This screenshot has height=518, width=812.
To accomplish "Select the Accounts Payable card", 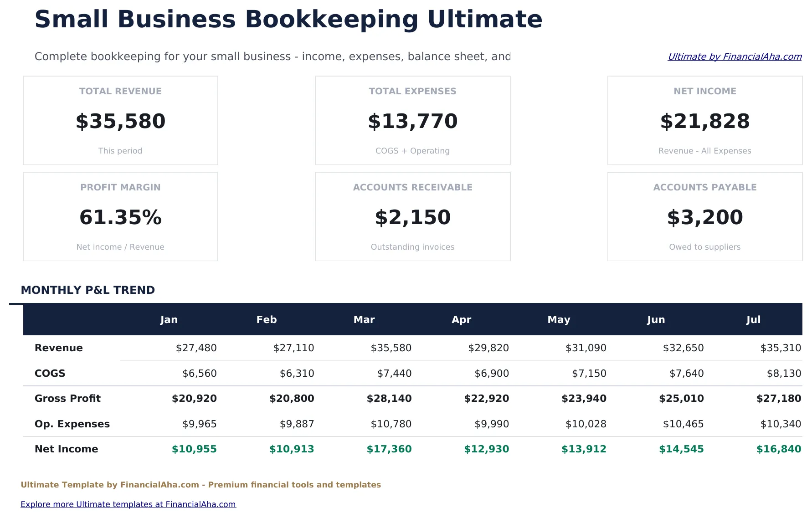I will click(704, 216).
